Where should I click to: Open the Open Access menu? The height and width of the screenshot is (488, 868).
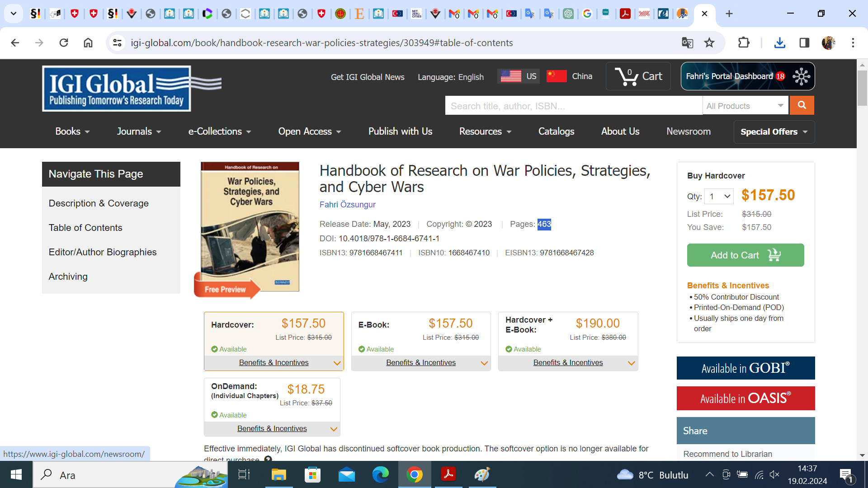pos(310,131)
